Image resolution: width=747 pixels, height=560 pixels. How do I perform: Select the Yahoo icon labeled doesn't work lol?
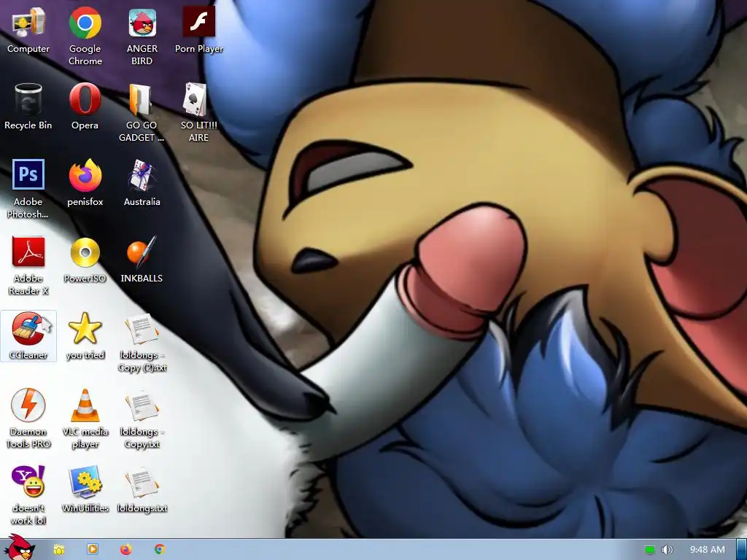coord(28,496)
